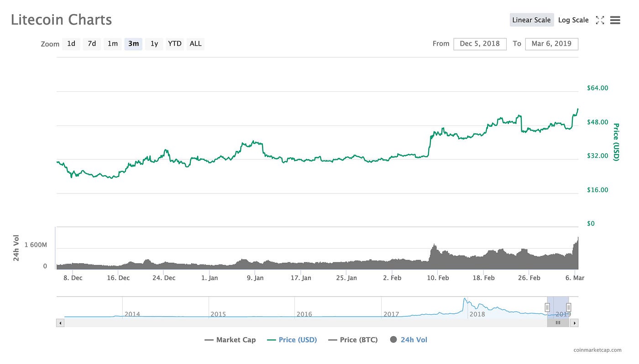Screen dimensions: 639x364
Task: Click the 2018 label in navigator
Action: [x=477, y=314]
